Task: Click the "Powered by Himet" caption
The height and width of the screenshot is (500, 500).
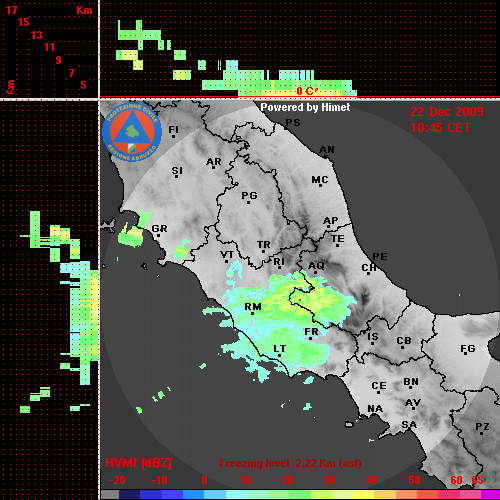Action: pyautogui.click(x=305, y=107)
